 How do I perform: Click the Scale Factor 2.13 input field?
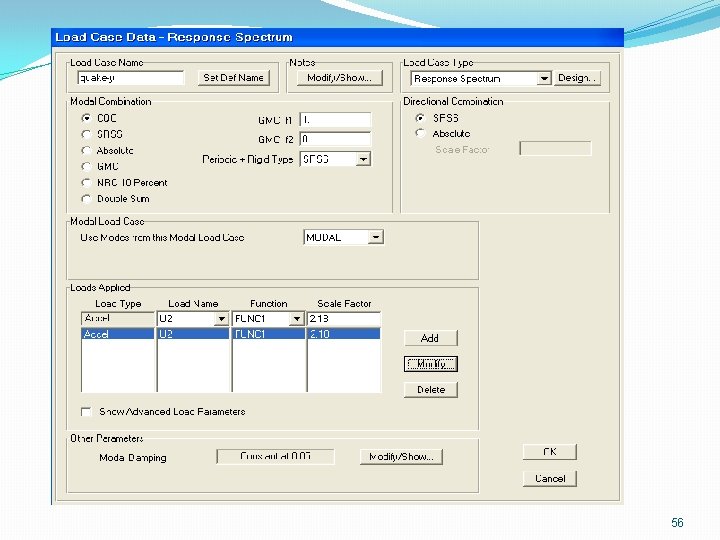coord(343,319)
